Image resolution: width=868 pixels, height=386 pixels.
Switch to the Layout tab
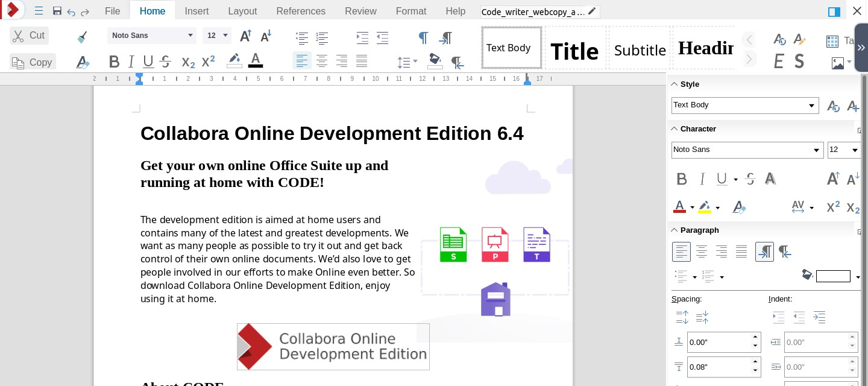[x=242, y=11]
